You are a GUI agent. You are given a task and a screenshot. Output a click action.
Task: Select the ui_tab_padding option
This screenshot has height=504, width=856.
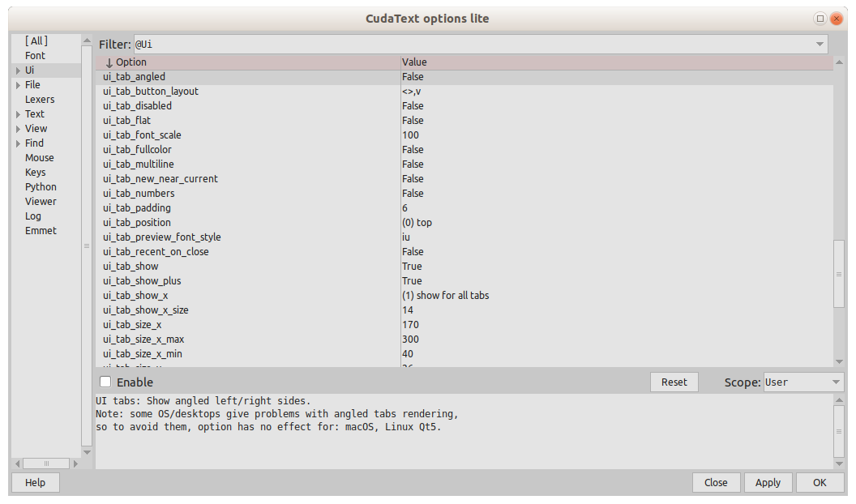pyautogui.click(x=136, y=207)
